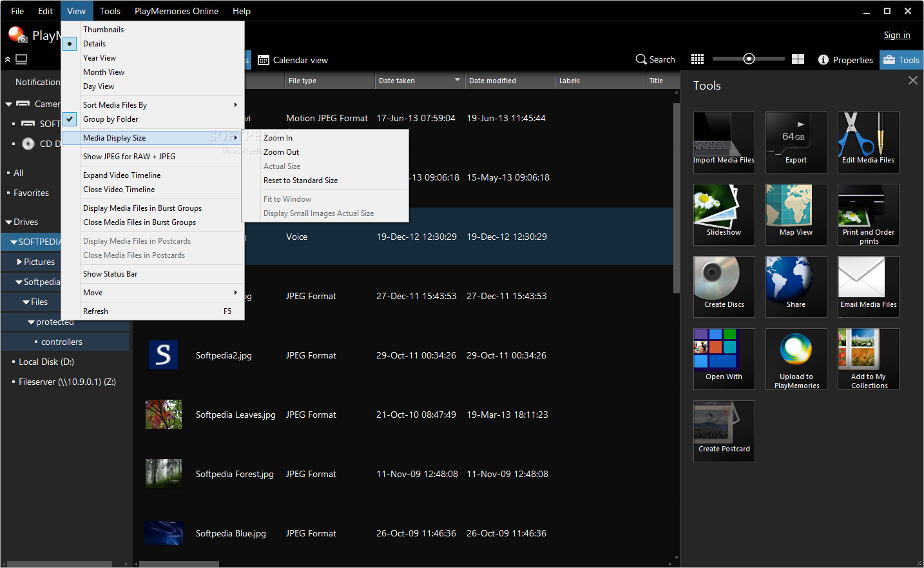Open the Create Discs tool

pyautogui.click(x=724, y=287)
